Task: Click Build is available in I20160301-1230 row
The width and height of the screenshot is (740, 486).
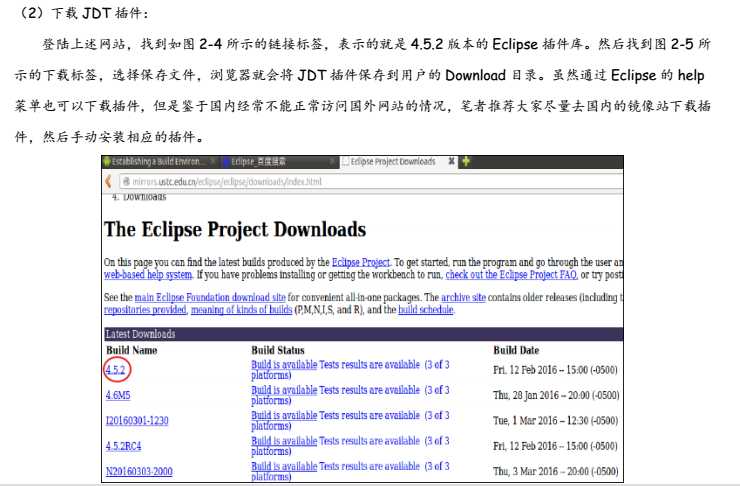Action: click(x=284, y=416)
